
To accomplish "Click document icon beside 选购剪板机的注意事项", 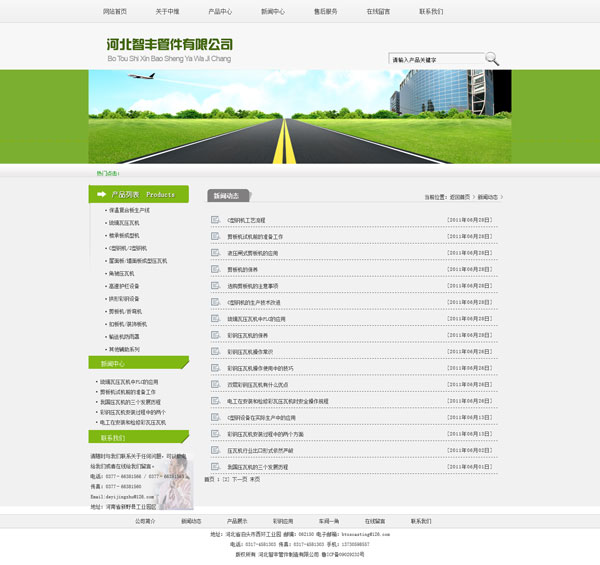I will click(215, 285).
